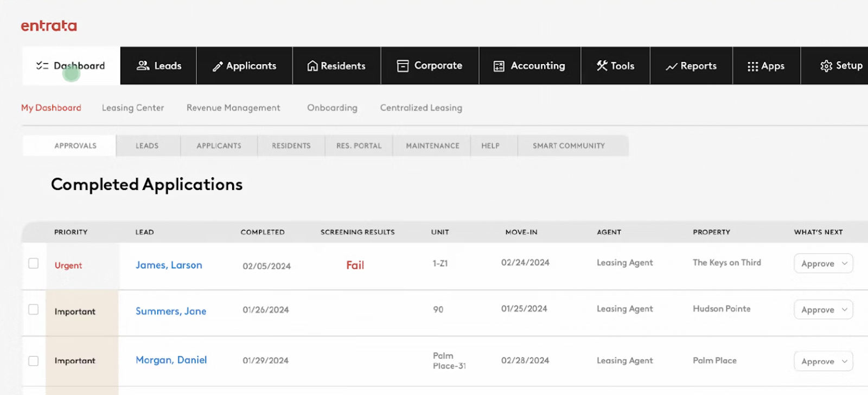Click the Fail screening result
Screen dimensions: 868x395
(x=355, y=265)
